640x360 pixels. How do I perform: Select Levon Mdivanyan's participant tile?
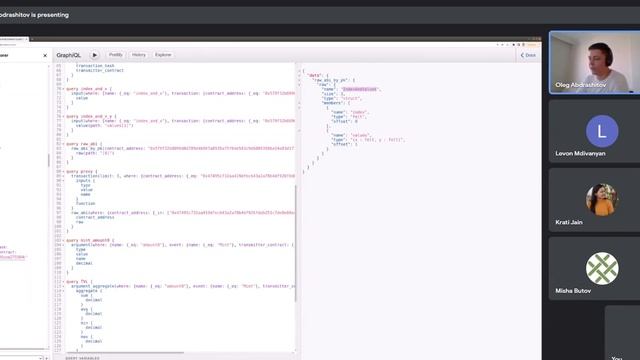(x=594, y=131)
